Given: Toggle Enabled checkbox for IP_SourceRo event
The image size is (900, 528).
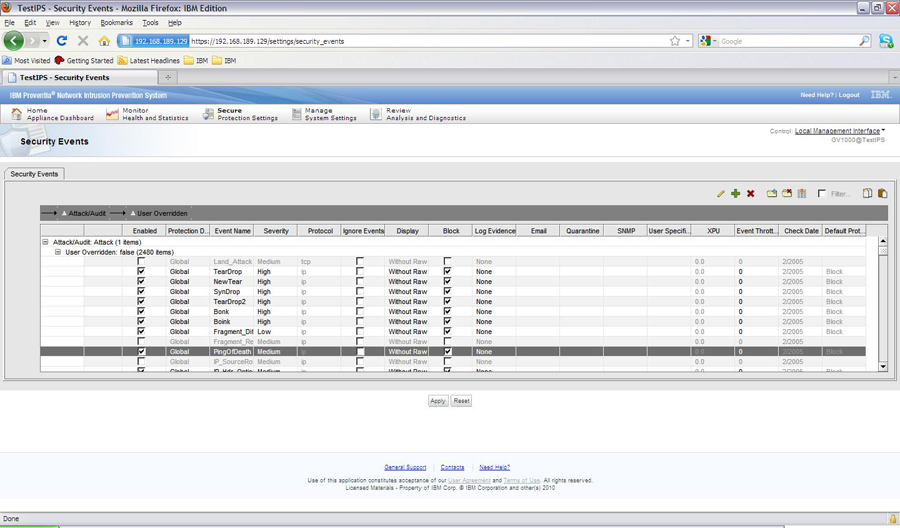Looking at the screenshot, I should pos(141,362).
